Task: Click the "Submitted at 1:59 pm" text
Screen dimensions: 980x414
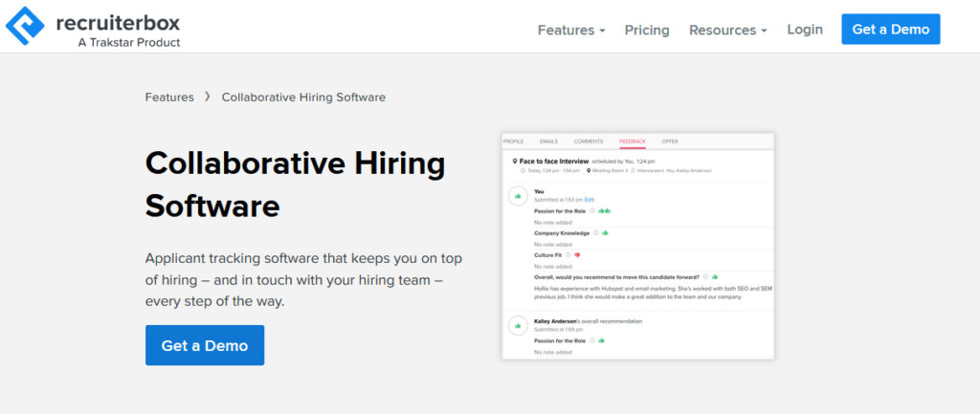Action: tap(558, 330)
